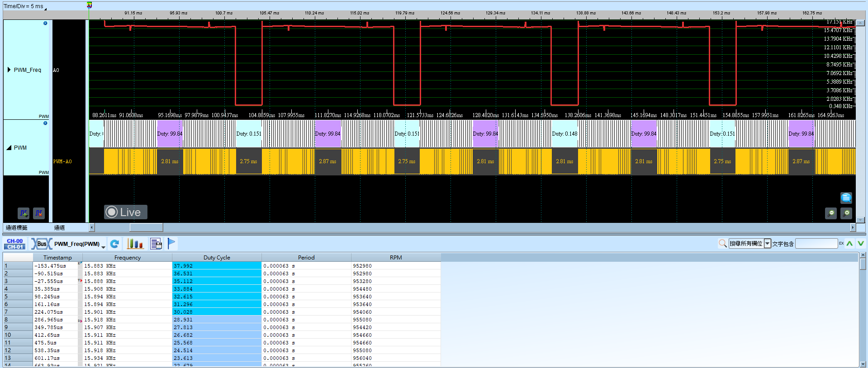Viewport: 868px width, 368px height.
Task: Click the trigger cursor marker on the time ruler
Action: (89, 5)
